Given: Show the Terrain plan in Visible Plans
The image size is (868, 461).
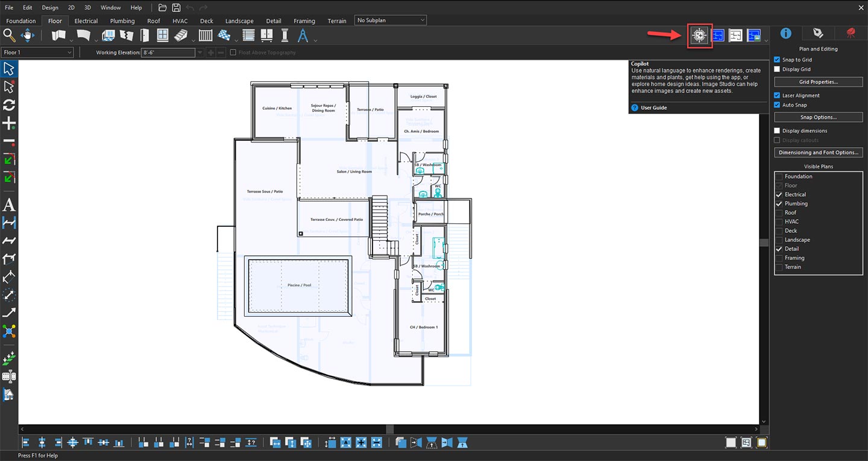Looking at the screenshot, I should point(779,267).
